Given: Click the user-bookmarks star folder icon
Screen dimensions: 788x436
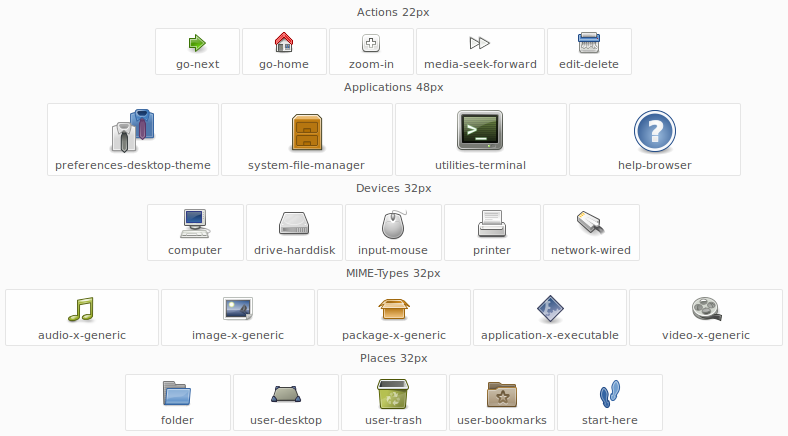Looking at the screenshot, I should point(502,394).
